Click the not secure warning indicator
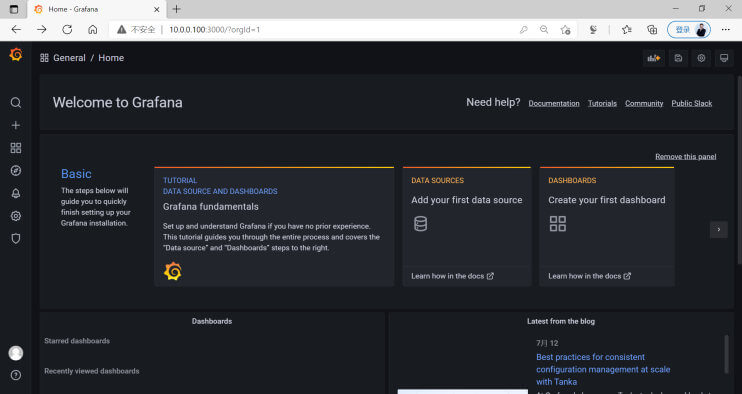742x394 pixels. coord(136,30)
